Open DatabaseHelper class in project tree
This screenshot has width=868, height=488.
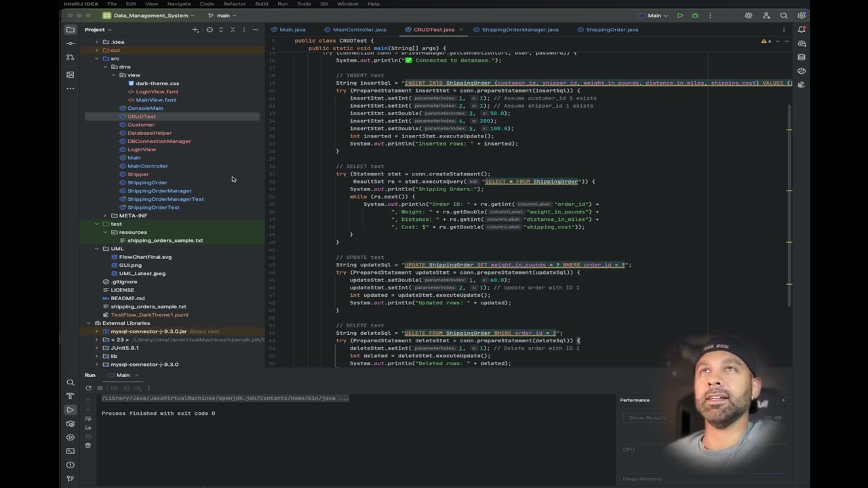[149, 133]
